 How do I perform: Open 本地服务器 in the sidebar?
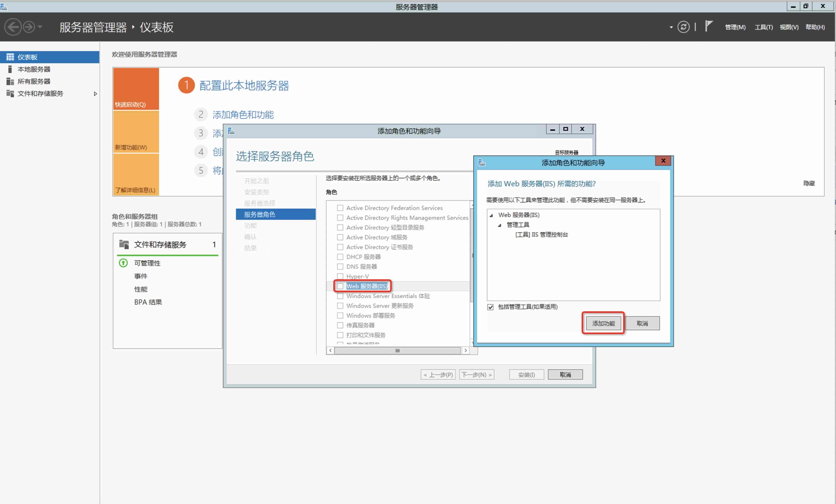tap(34, 69)
